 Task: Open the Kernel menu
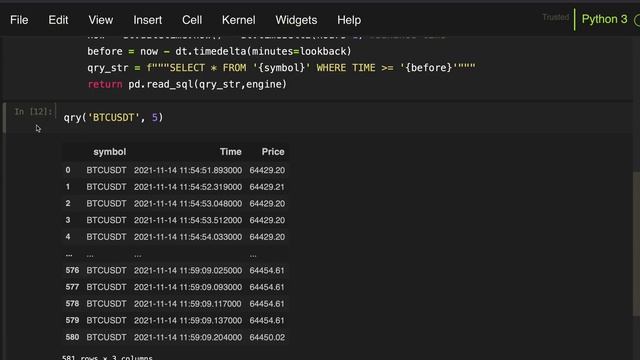[238, 20]
